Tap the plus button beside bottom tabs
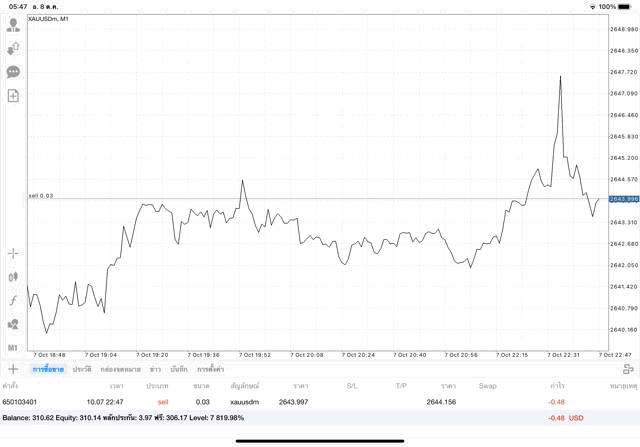The width and height of the screenshot is (640, 447). pos(13,369)
